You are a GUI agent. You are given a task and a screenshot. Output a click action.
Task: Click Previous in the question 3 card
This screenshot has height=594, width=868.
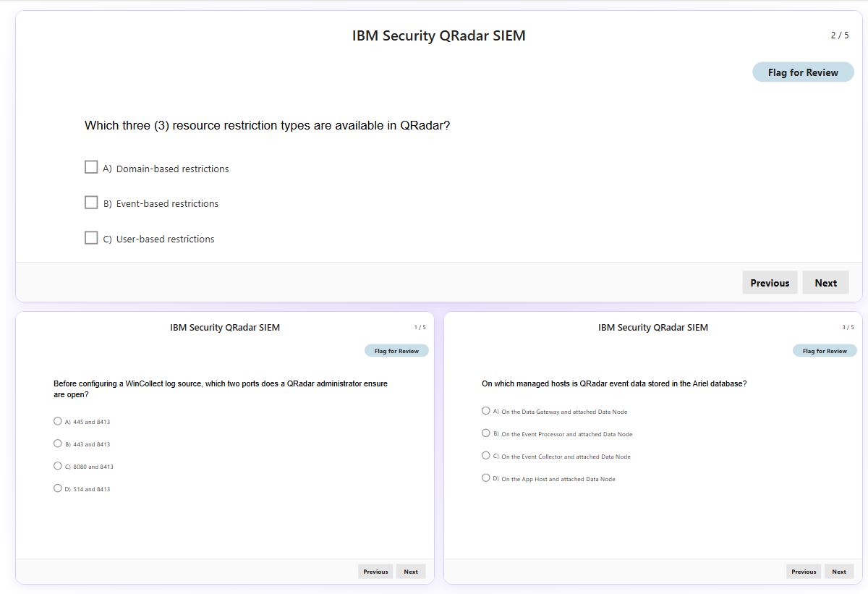(804, 572)
